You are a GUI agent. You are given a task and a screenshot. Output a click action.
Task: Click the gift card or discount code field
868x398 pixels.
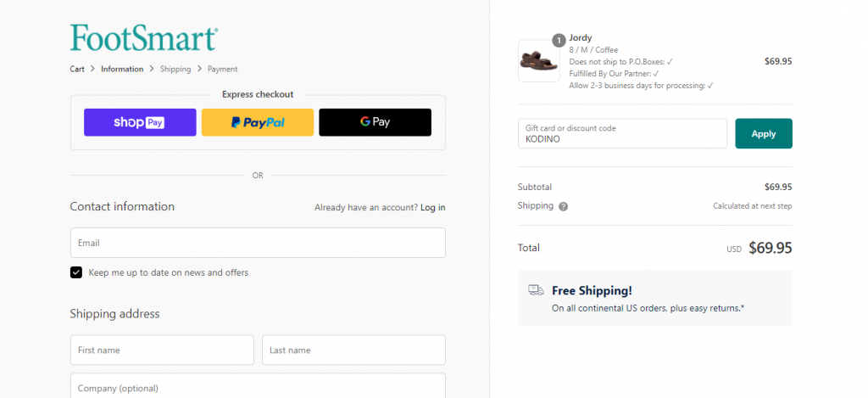(622, 133)
